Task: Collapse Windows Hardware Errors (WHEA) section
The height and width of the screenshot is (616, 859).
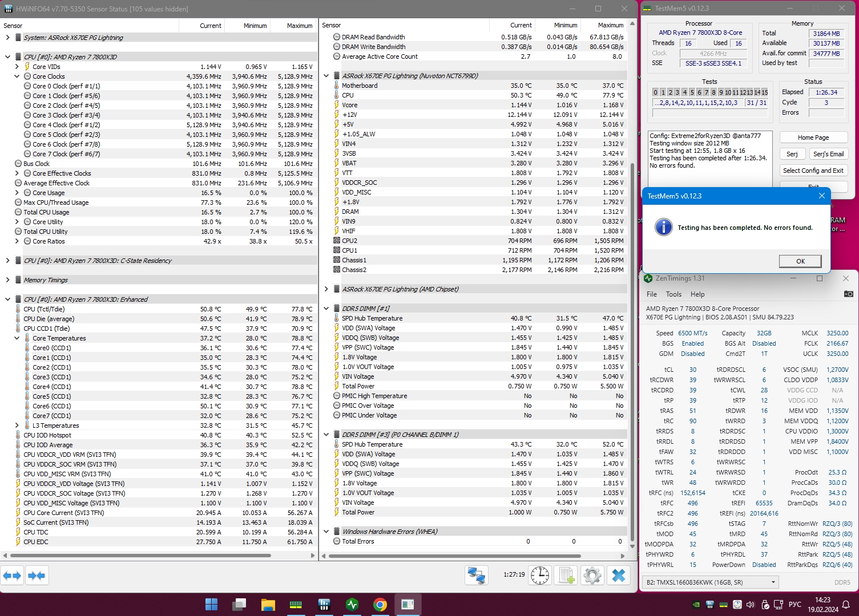Action: pyautogui.click(x=326, y=532)
